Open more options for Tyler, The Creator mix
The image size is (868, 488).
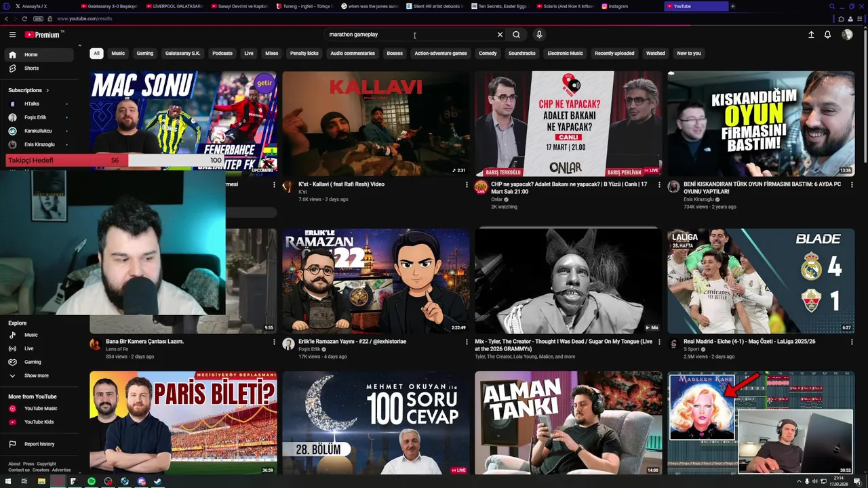pos(659,342)
